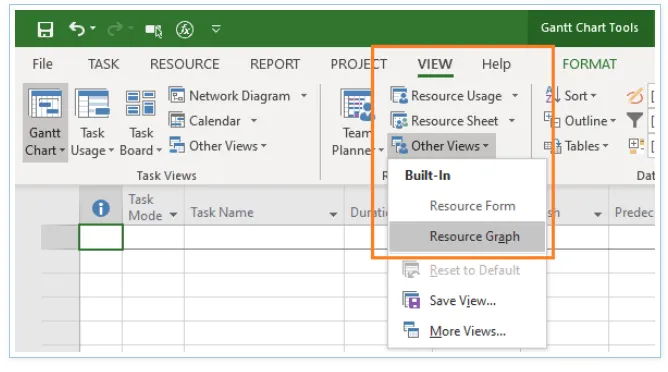Click the Undo arrow icon
668x372 pixels.
point(77,29)
